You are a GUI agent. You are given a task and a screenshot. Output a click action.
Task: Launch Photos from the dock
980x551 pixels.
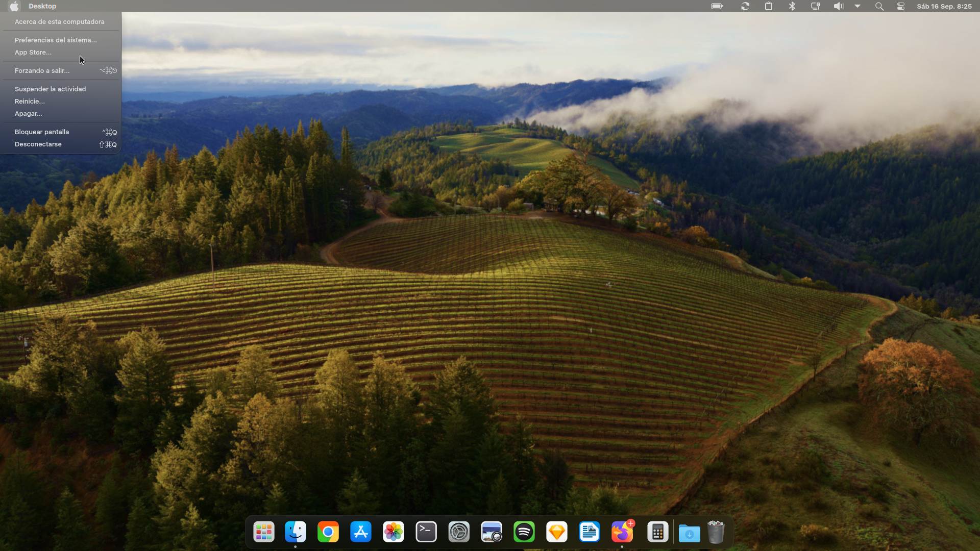(x=394, y=532)
